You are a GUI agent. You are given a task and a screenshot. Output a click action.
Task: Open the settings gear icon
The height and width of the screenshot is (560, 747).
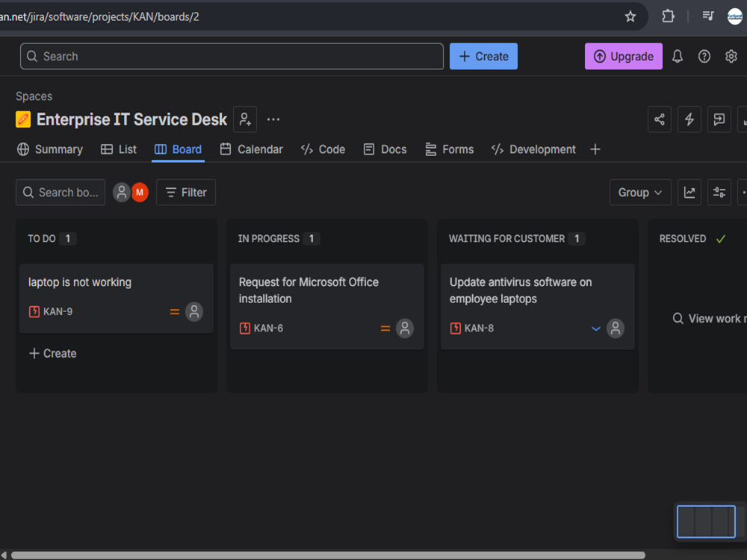point(731,56)
